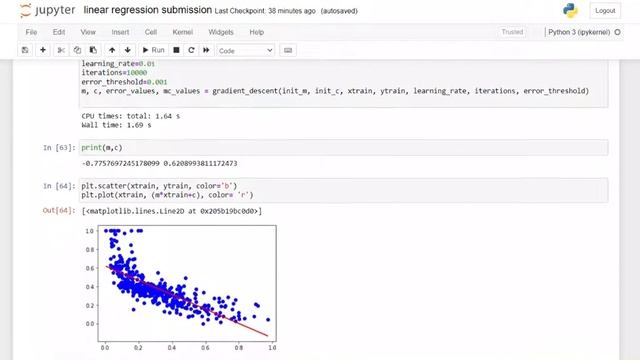Open the command palette keyboard icon
Image resolution: width=640 pixels, height=360 pixels.
click(288, 50)
